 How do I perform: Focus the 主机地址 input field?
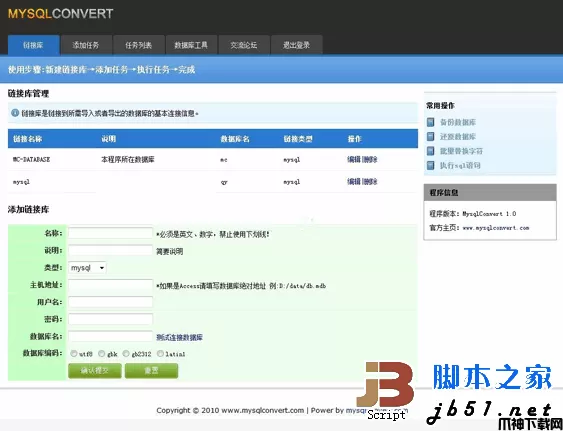111,285
